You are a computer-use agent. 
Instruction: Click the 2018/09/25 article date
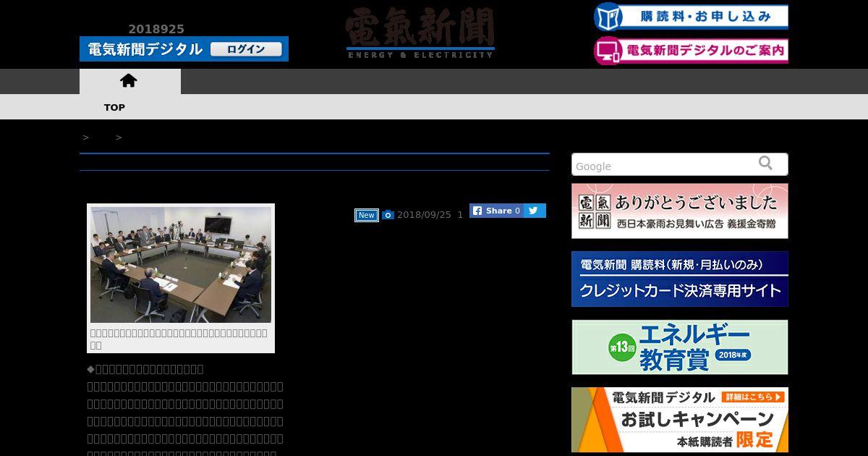[x=424, y=215]
